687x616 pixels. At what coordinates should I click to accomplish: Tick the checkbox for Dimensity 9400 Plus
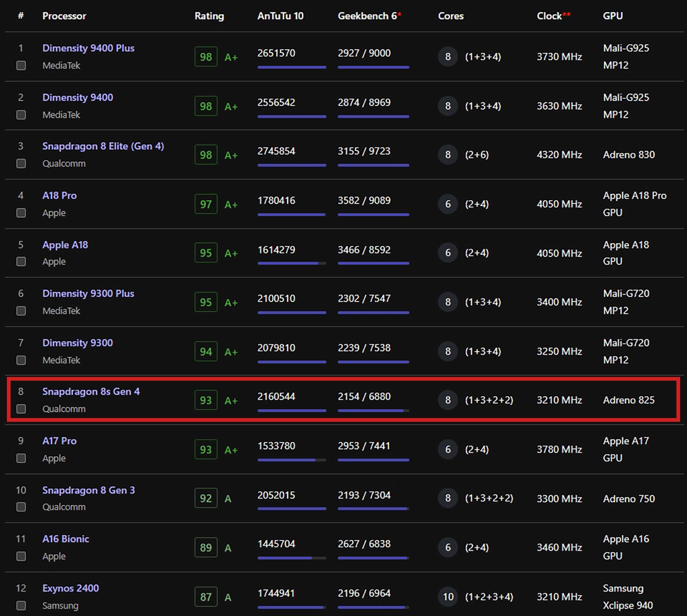pyautogui.click(x=21, y=65)
